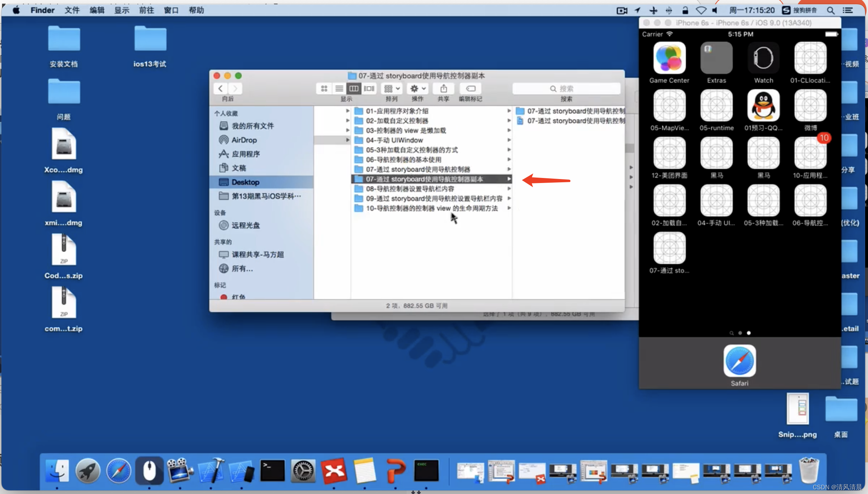Switch Finder to list view
The width and height of the screenshot is (868, 494).
[x=339, y=88]
